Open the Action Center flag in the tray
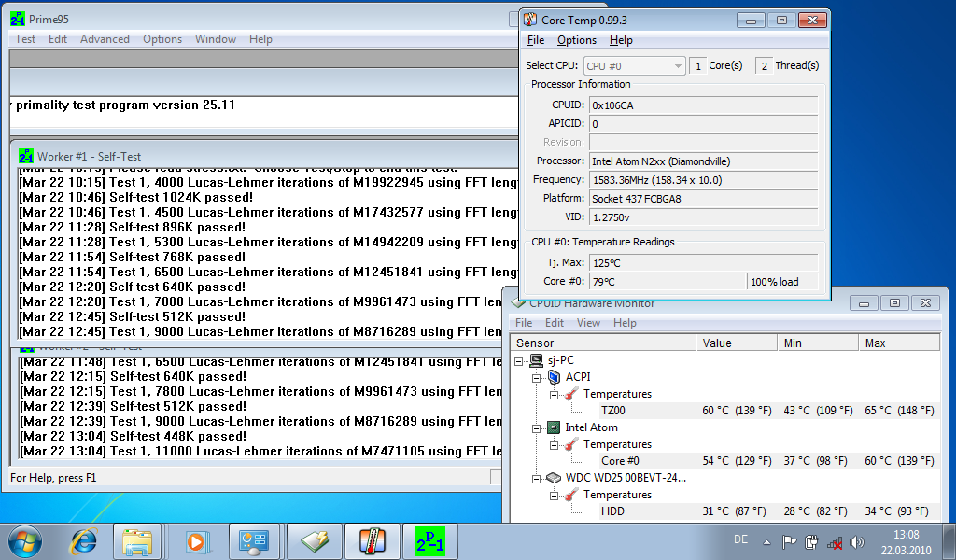The image size is (956, 560). (x=790, y=541)
